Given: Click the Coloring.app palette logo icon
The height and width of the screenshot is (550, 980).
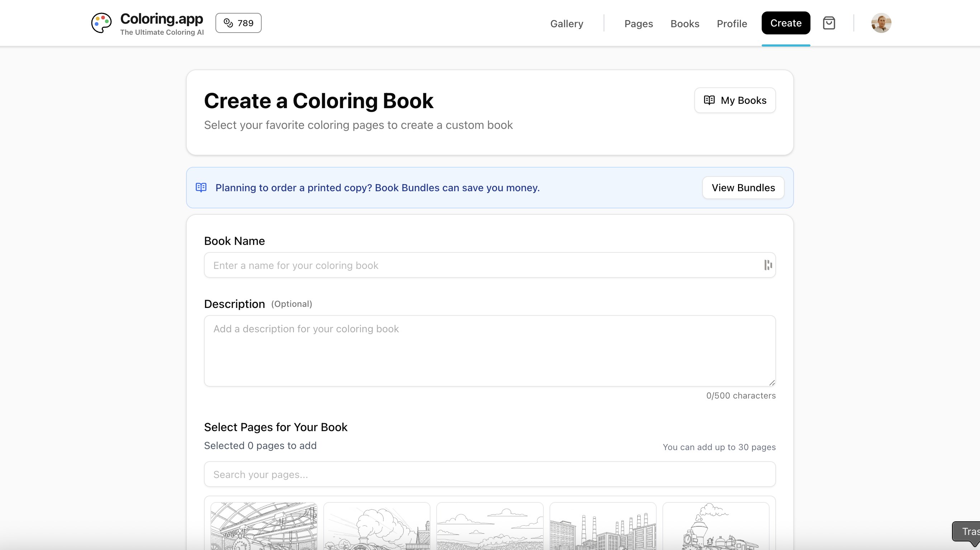Looking at the screenshot, I should click(x=101, y=23).
